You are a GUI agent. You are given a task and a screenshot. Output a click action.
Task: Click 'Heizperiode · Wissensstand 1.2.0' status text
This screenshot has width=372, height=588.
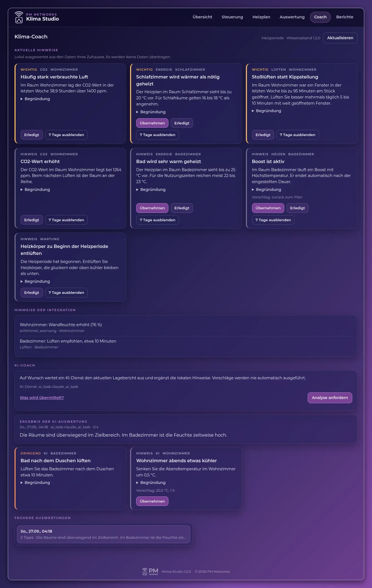(x=291, y=38)
